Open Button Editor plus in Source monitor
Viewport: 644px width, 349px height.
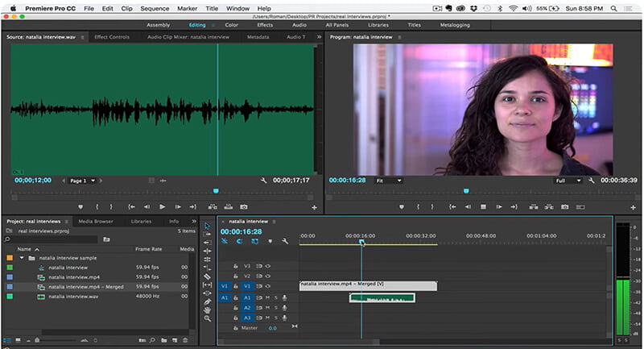click(314, 208)
